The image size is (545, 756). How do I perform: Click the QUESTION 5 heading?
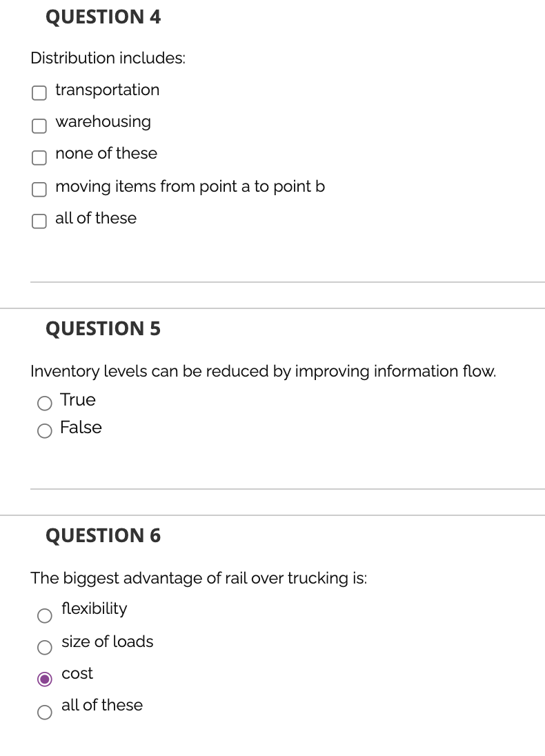(103, 329)
